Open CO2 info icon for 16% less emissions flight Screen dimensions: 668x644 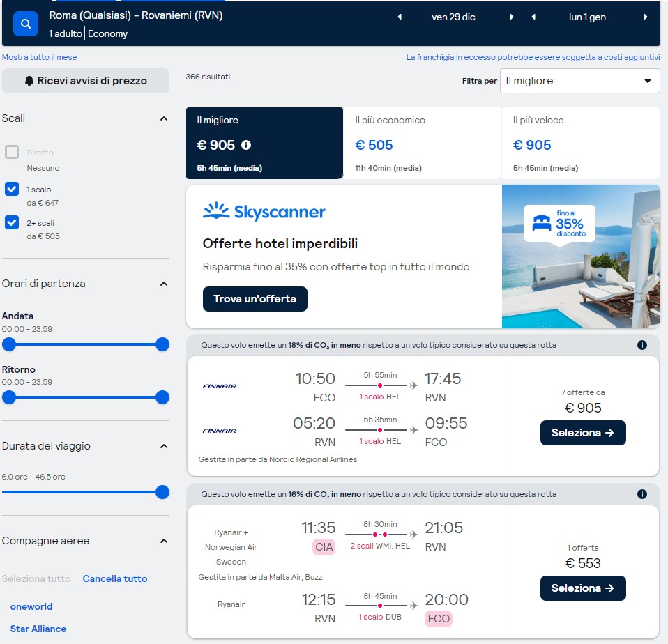click(642, 494)
